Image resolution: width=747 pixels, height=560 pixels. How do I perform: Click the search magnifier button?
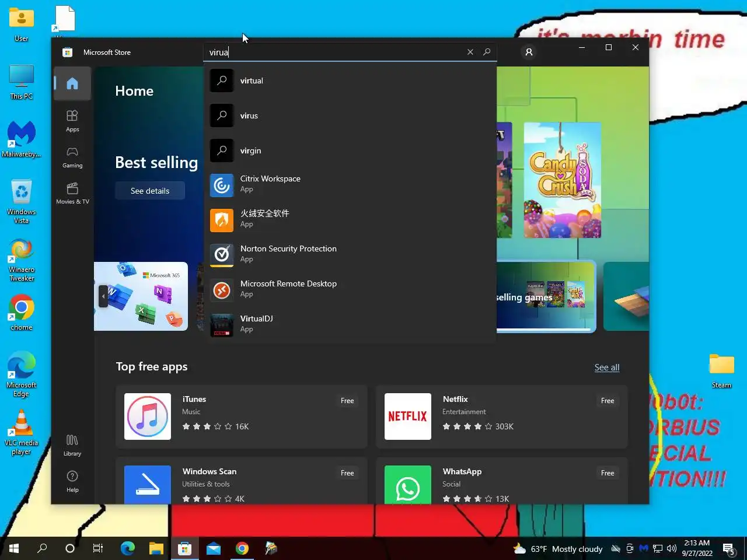click(487, 52)
